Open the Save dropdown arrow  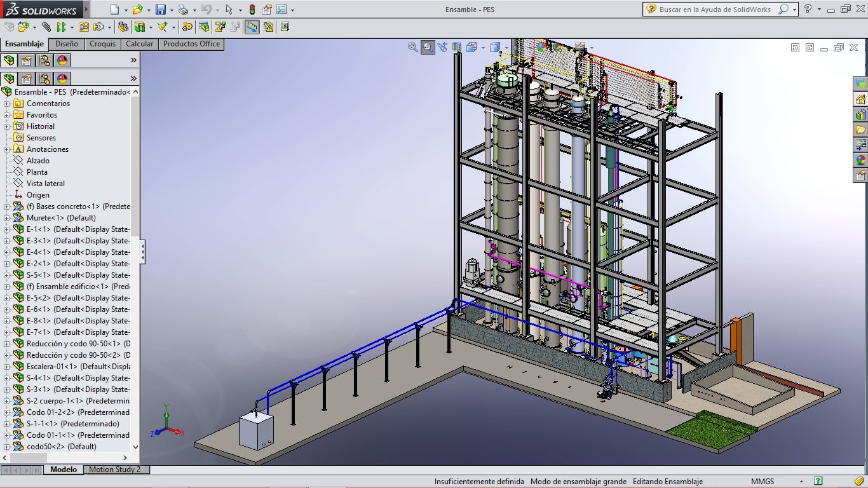[172, 10]
